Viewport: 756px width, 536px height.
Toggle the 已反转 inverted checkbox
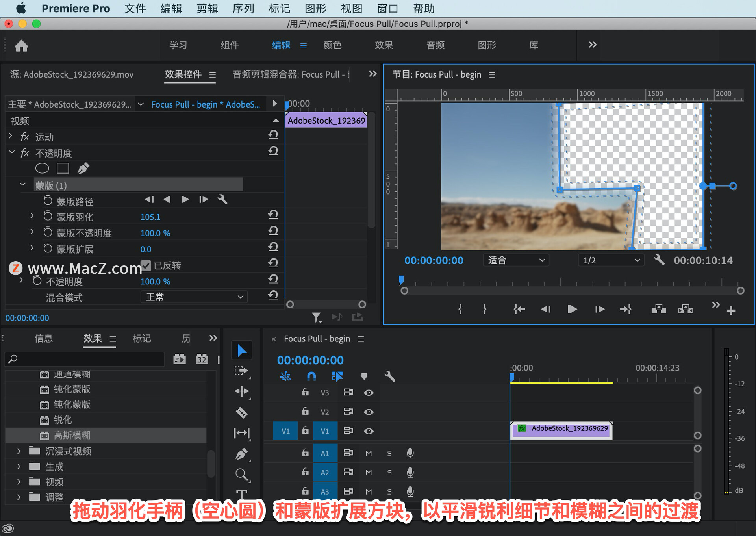146,265
